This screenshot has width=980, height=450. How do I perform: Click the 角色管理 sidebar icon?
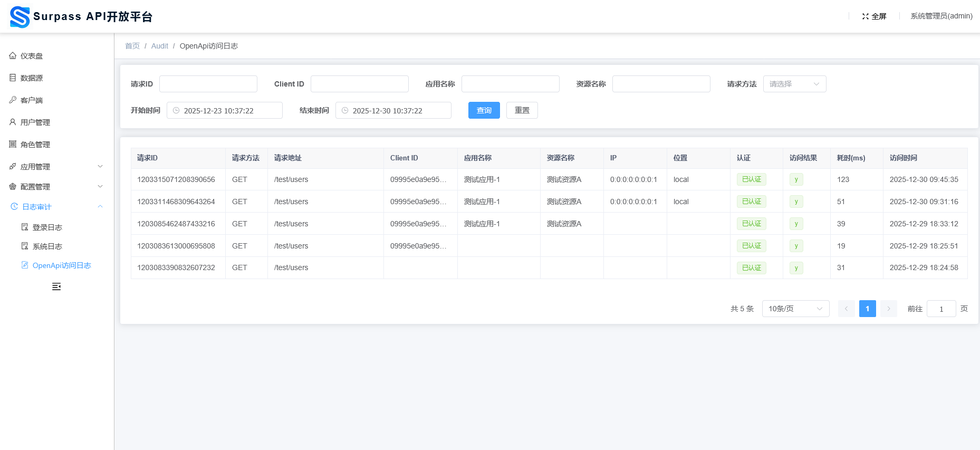click(13, 144)
